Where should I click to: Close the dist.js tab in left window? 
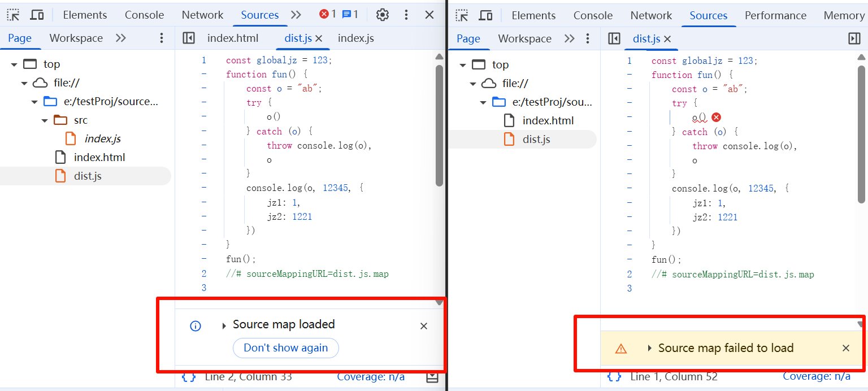(319, 38)
